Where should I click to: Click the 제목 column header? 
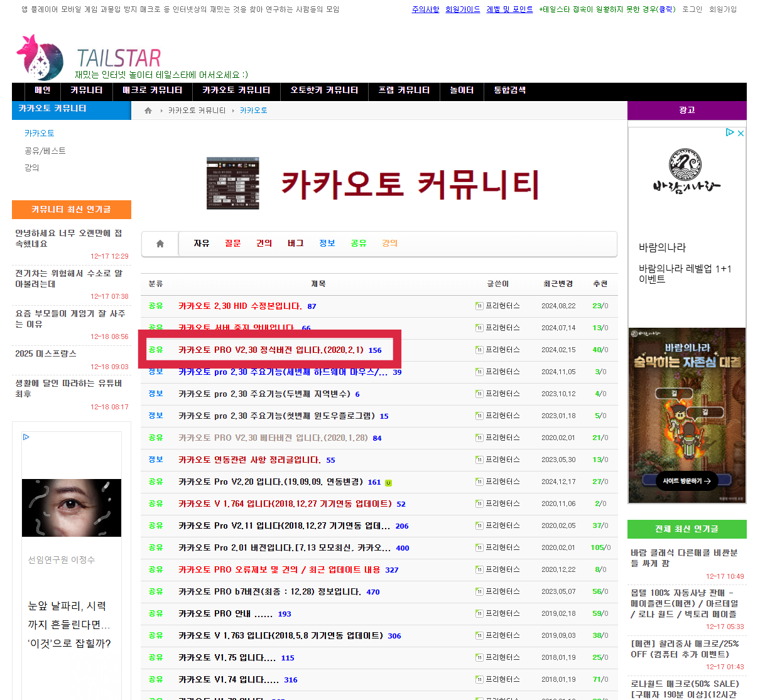click(x=318, y=284)
